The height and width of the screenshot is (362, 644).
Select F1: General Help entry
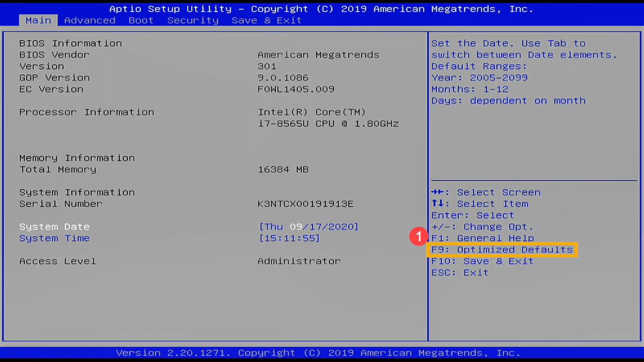(482, 238)
